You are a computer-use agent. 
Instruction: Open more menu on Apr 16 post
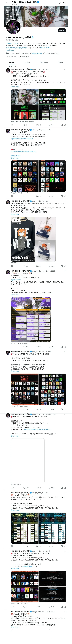(x=65, y=130)
